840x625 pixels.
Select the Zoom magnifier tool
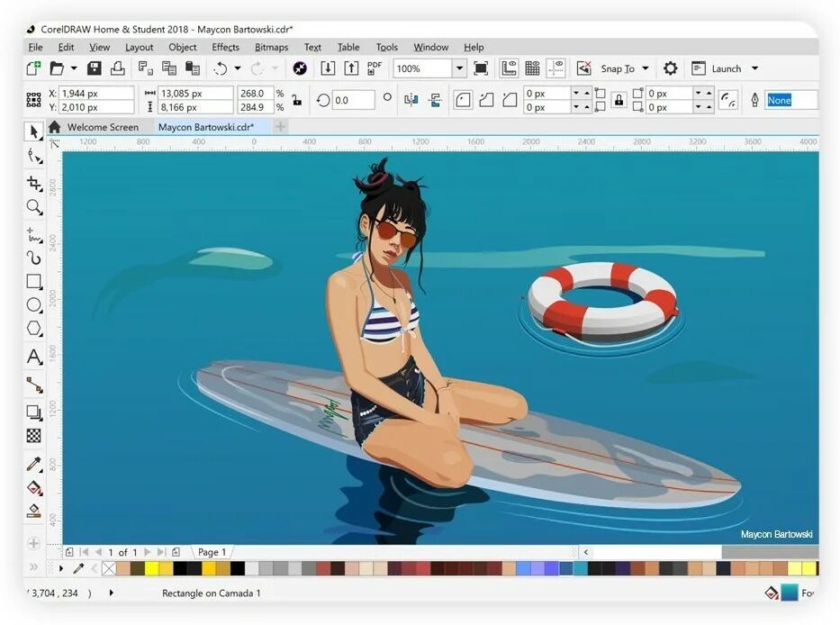coord(34,207)
